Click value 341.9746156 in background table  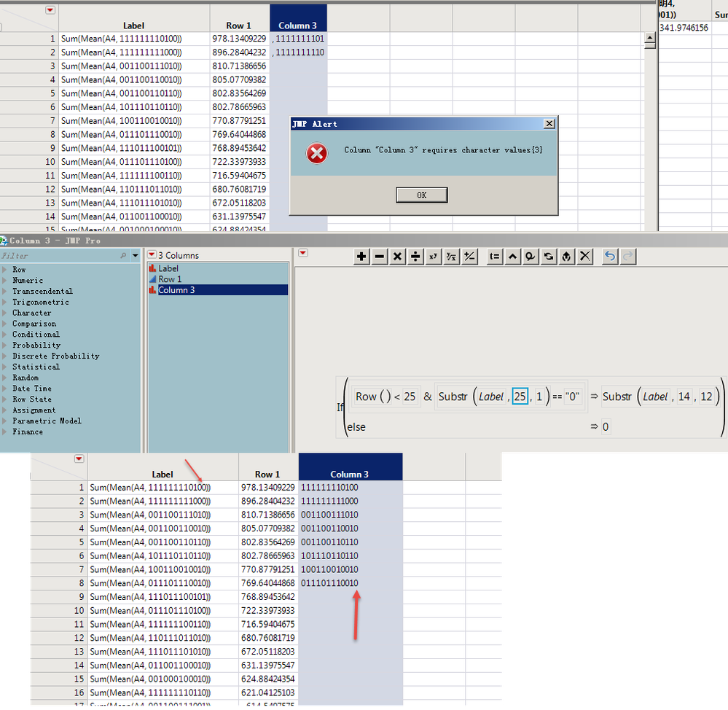coord(684,28)
